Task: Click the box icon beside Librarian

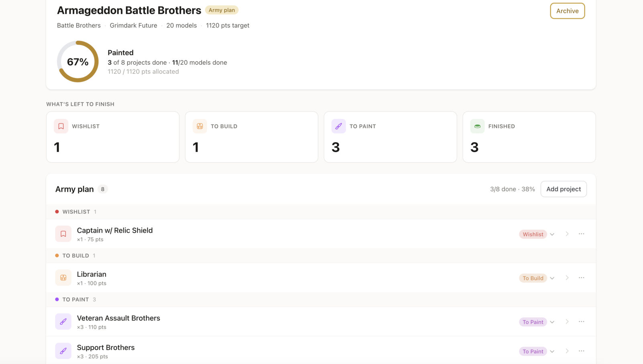Action: click(63, 278)
